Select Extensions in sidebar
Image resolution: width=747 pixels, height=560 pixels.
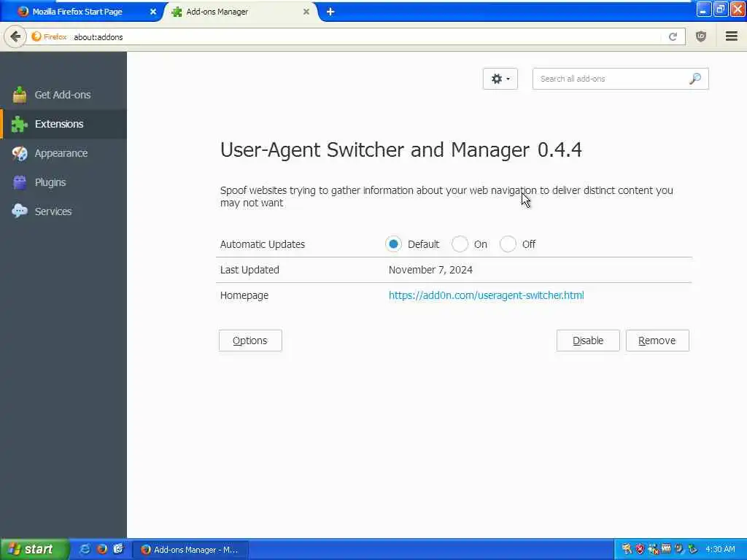[63, 124]
